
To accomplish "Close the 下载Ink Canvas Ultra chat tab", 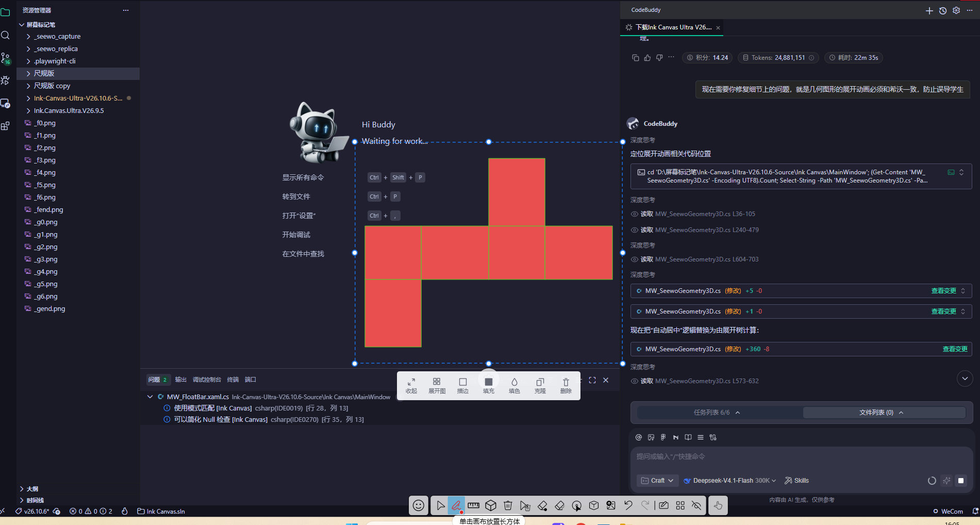I will [x=718, y=28].
